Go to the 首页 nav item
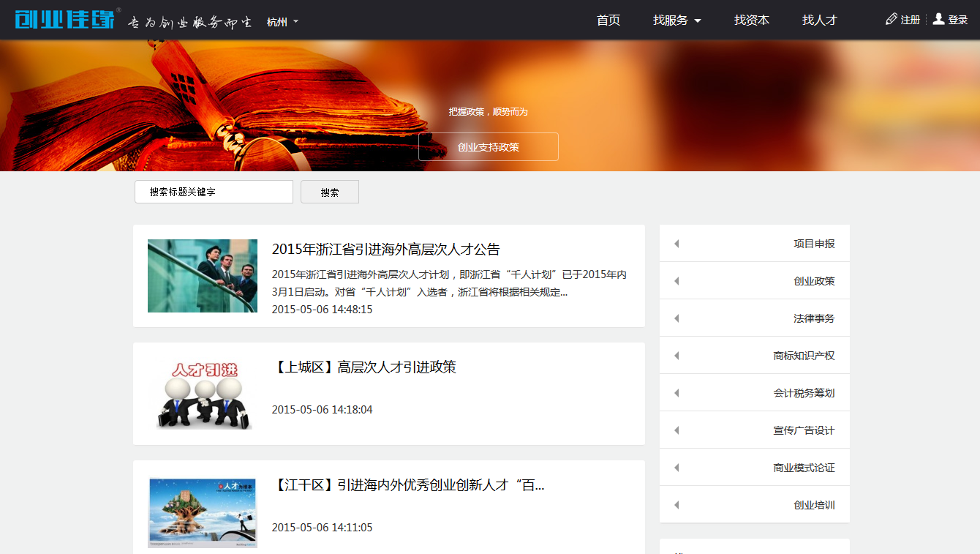This screenshot has height=554, width=980. pyautogui.click(x=608, y=20)
